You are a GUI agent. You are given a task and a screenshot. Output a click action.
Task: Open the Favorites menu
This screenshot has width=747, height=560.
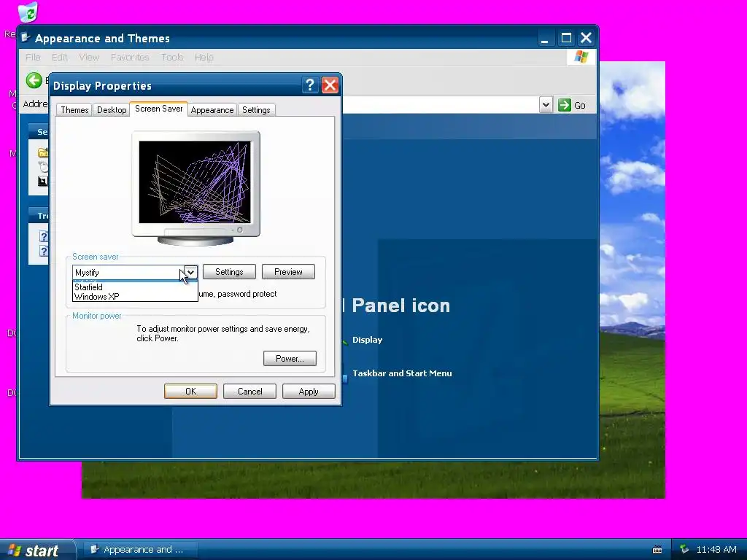tap(130, 57)
